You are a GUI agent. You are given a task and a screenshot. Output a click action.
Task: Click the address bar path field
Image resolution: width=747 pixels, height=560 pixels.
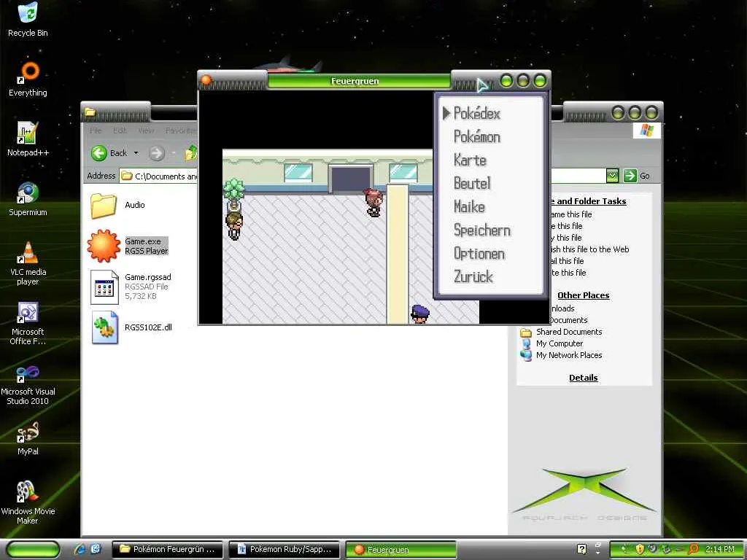point(158,176)
